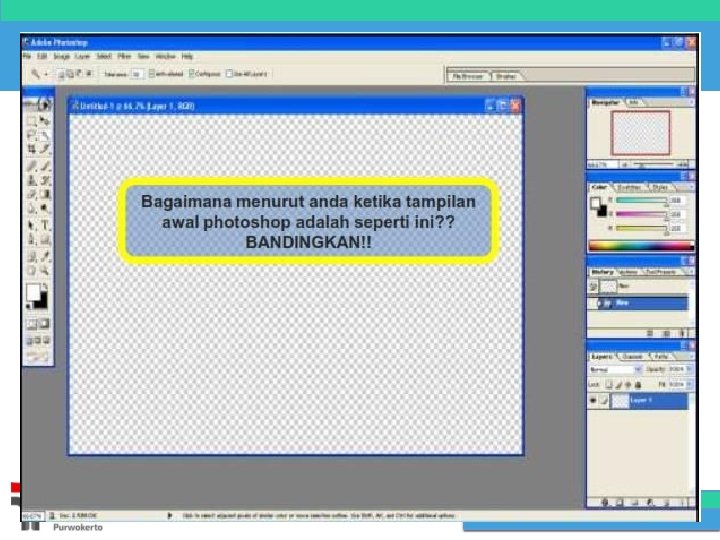Image resolution: width=720 pixels, height=540 pixels.
Task: Open the Filter menu
Action: click(124, 56)
